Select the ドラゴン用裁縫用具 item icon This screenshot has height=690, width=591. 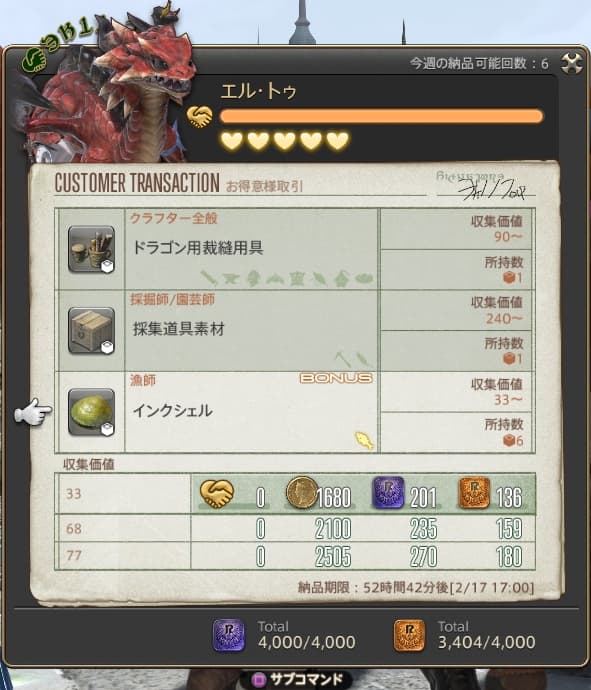(91, 250)
